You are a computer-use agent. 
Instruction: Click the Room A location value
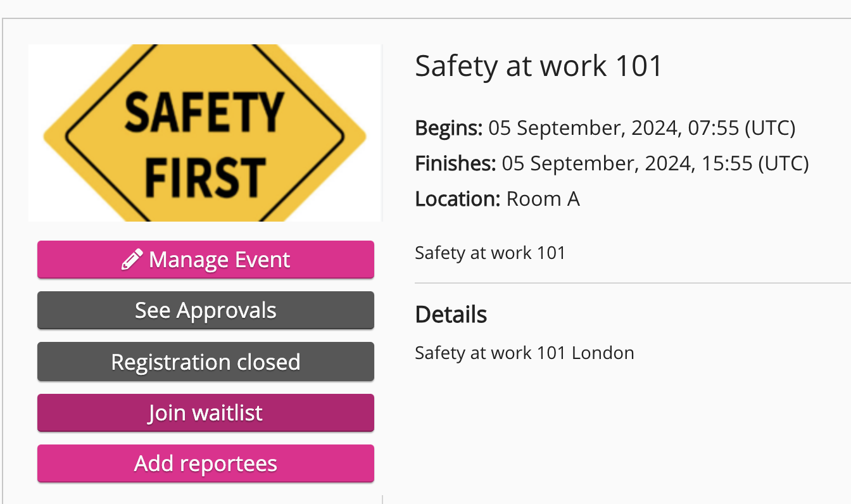543,199
